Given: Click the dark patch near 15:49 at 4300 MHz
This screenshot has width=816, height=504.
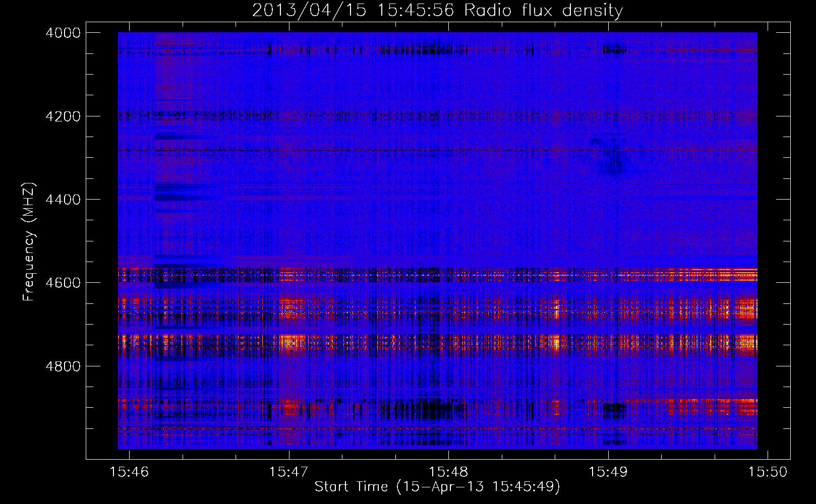Looking at the screenshot, I should click(611, 156).
